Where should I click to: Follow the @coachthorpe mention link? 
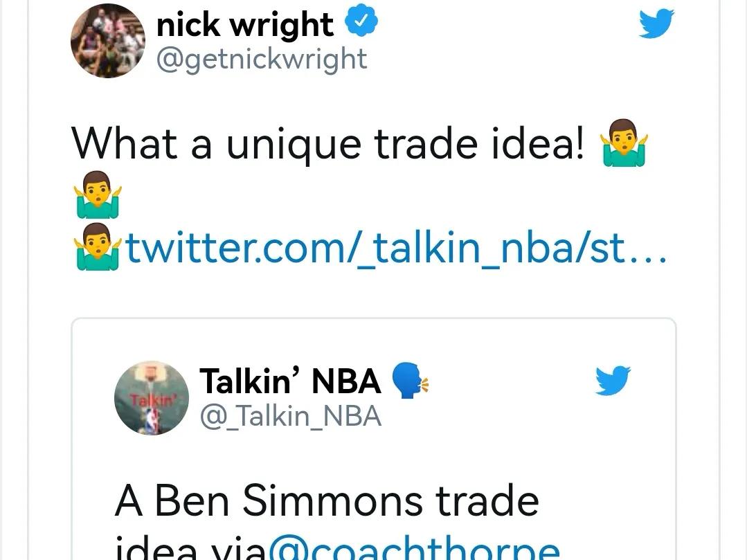click(x=414, y=548)
